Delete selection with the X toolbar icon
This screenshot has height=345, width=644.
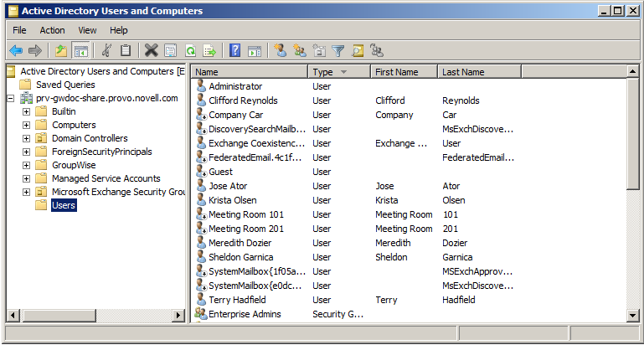pyautogui.click(x=151, y=51)
